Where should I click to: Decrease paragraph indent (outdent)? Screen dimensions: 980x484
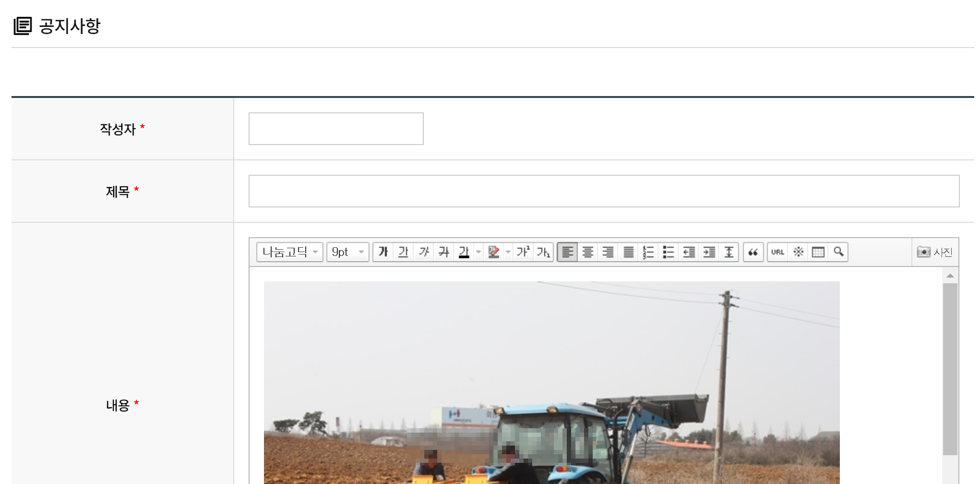[x=689, y=252]
